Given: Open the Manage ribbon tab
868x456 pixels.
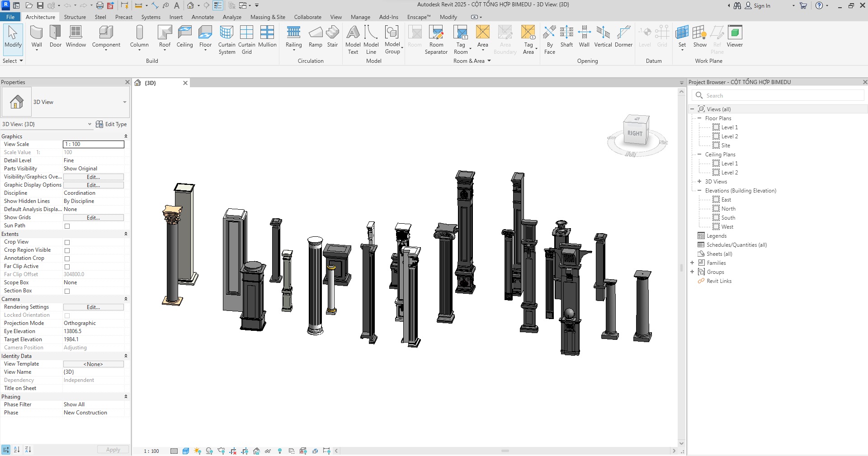Looking at the screenshot, I should (360, 17).
